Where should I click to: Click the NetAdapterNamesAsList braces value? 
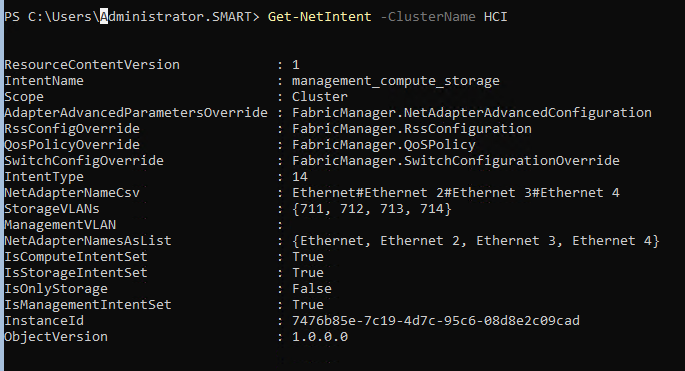[x=475, y=241]
